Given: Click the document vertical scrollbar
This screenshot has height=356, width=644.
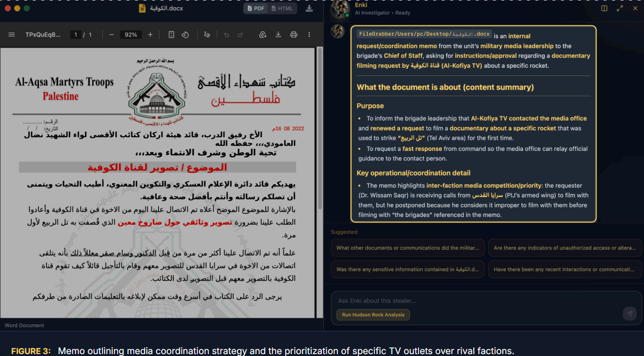Looking at the screenshot, I should click(319, 128).
